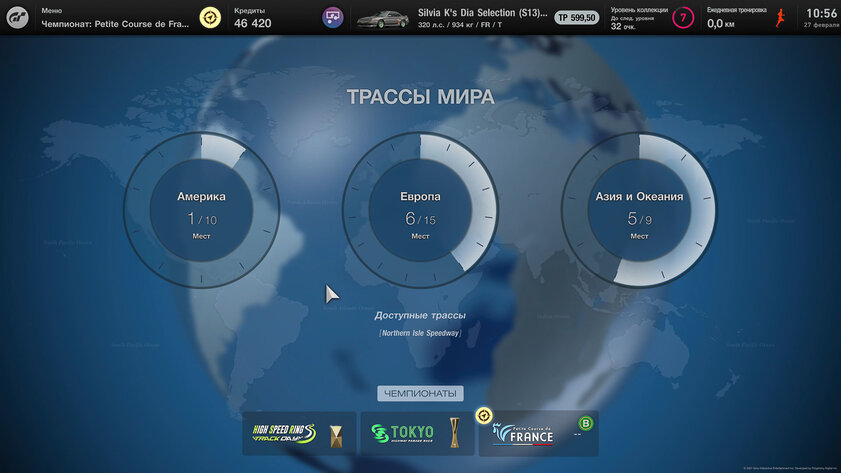Screen dimensions: 841x473
Task: Click the Ежедневная тренировка 0,0 км value
Action: pos(720,24)
